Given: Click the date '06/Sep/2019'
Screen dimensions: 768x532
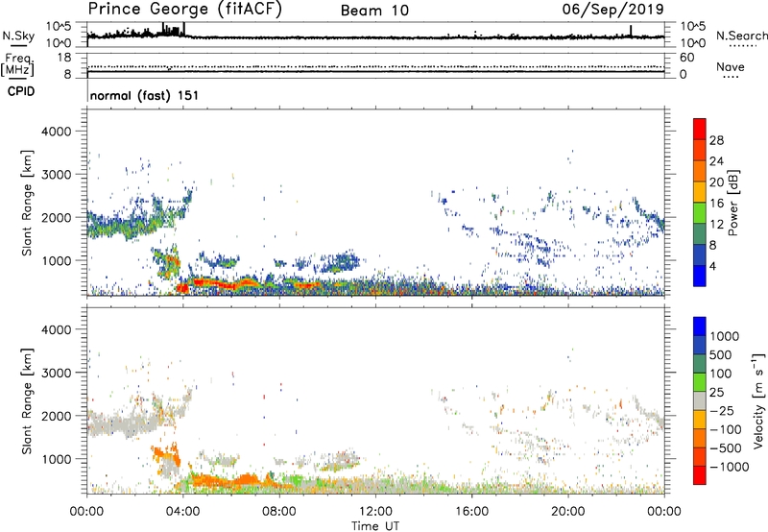Looking at the screenshot, I should pyautogui.click(x=612, y=10).
